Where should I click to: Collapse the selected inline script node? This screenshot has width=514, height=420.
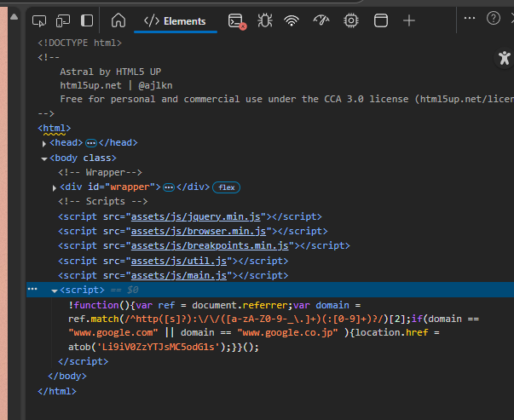click(55, 291)
